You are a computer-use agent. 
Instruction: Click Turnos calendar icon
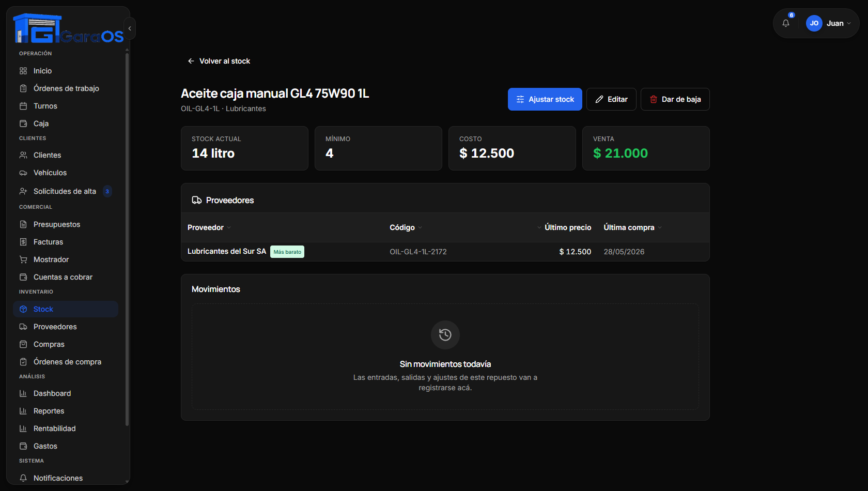pos(23,106)
